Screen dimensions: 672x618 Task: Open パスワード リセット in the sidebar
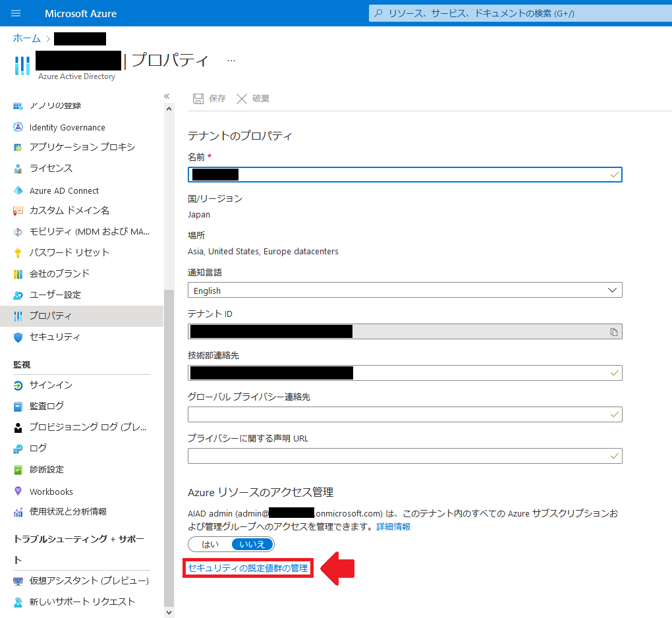coord(69,252)
